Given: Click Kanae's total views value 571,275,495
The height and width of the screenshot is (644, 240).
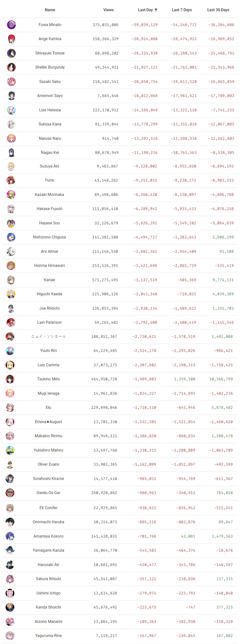Looking at the screenshot, I should tap(105, 280).
